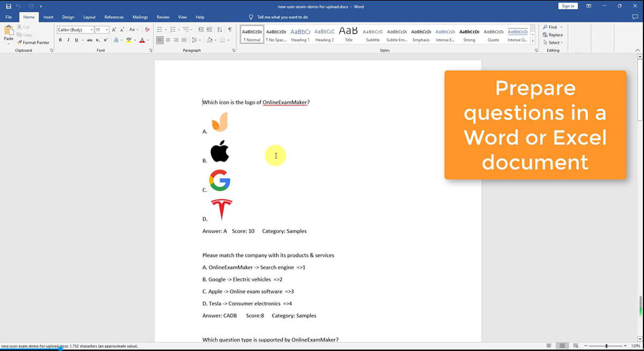Toggle underline formatting
The image size is (644, 351).
(76, 40)
